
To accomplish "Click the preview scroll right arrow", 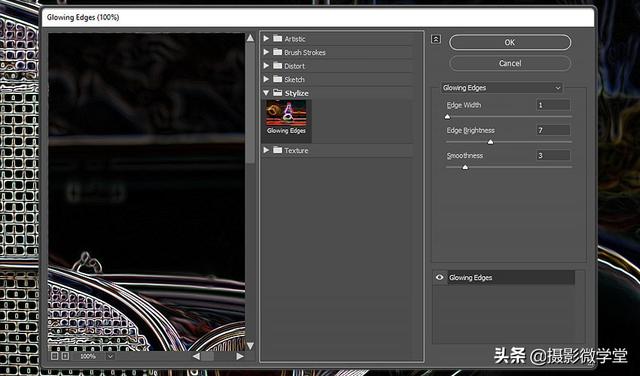I will [240, 356].
